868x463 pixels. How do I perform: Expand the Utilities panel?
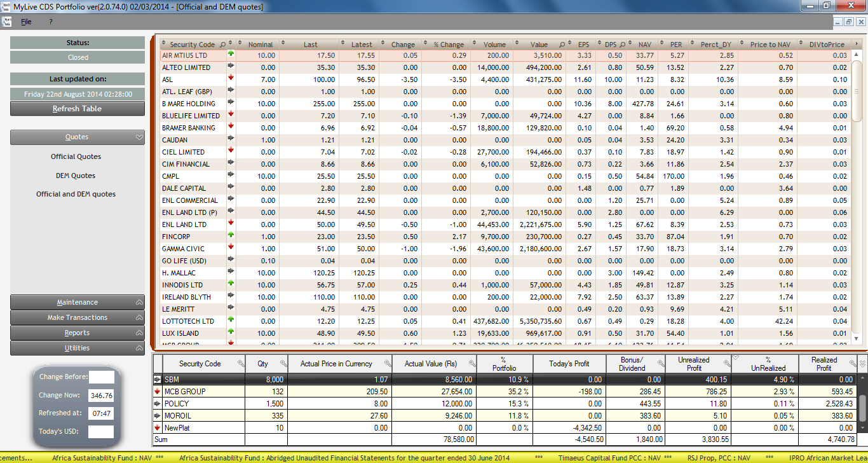pyautogui.click(x=139, y=348)
